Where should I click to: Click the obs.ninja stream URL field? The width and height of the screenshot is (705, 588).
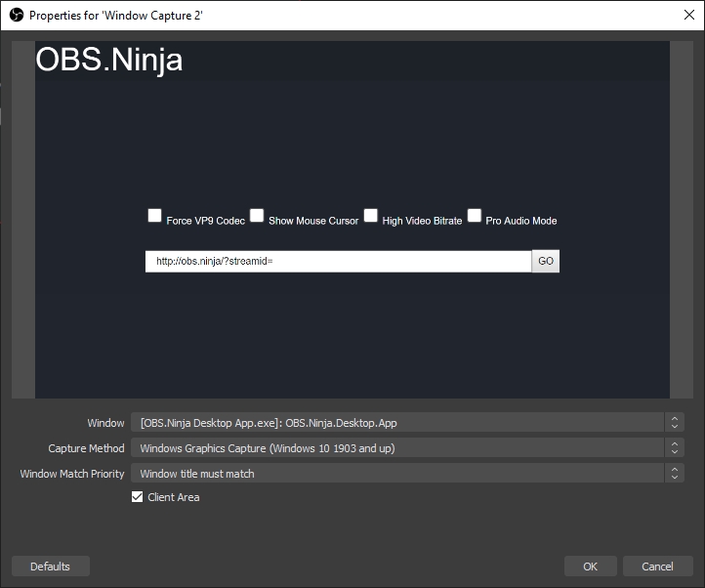pos(338,262)
